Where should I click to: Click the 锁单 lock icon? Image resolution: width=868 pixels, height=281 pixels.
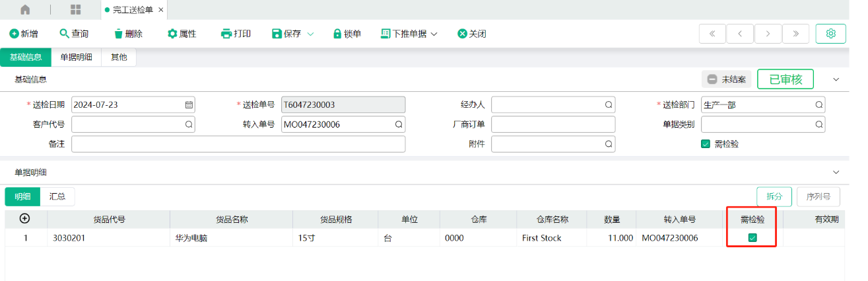337,34
